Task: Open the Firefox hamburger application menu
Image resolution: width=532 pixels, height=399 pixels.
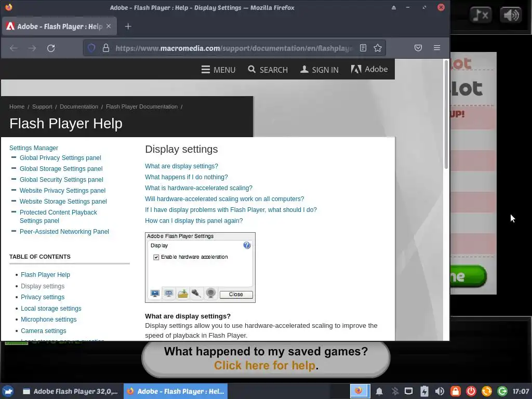Action: pyautogui.click(x=437, y=48)
